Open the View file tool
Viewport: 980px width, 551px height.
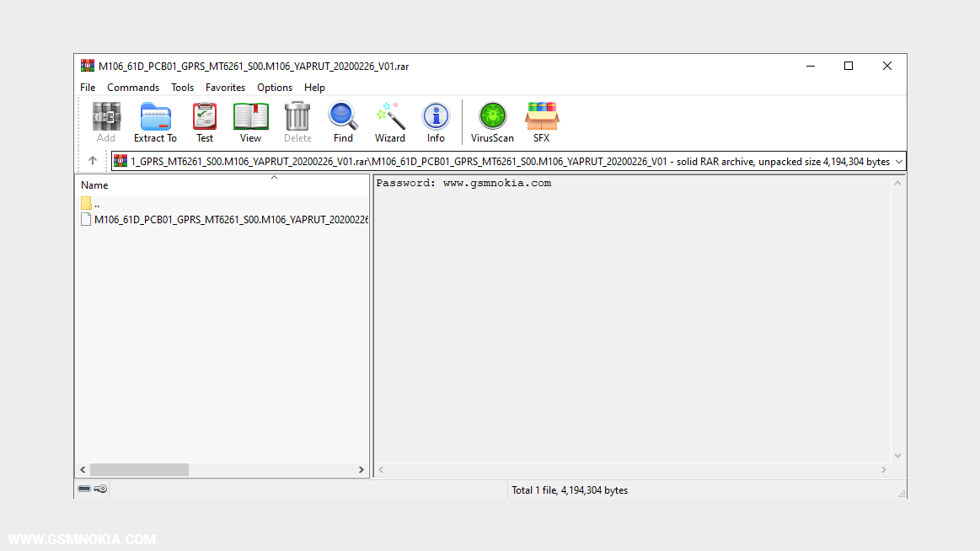pyautogui.click(x=250, y=122)
